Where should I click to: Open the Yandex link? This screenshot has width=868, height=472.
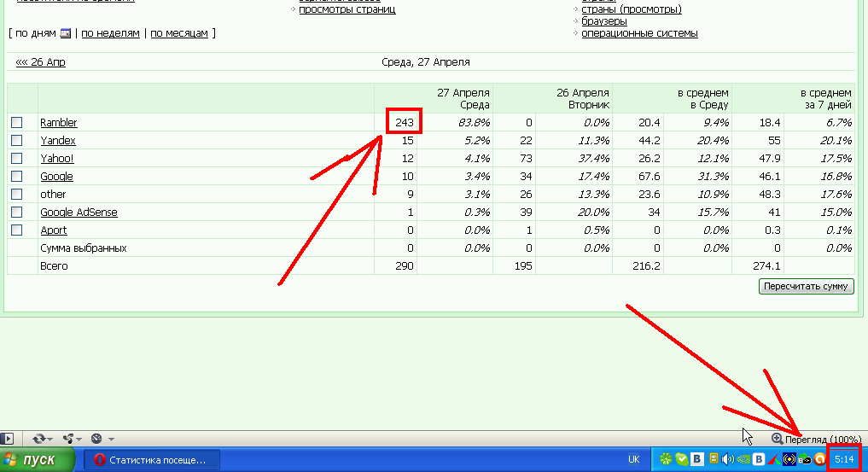(x=58, y=141)
